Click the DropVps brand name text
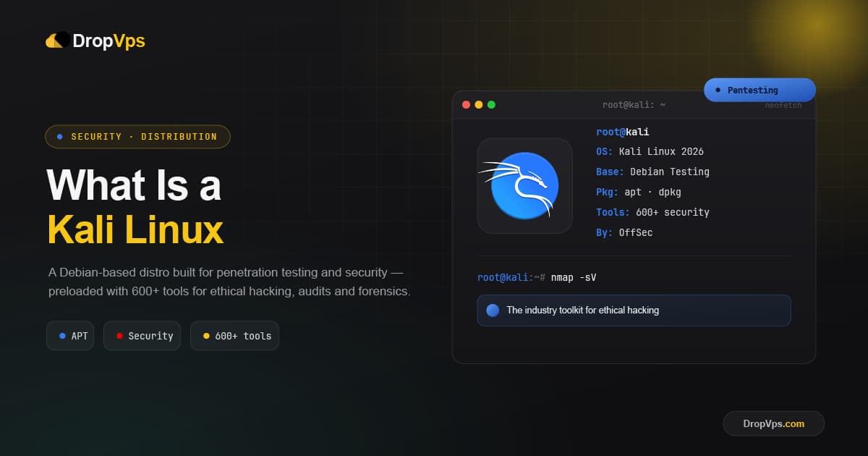Viewport: 868px width, 456px height. (x=109, y=41)
